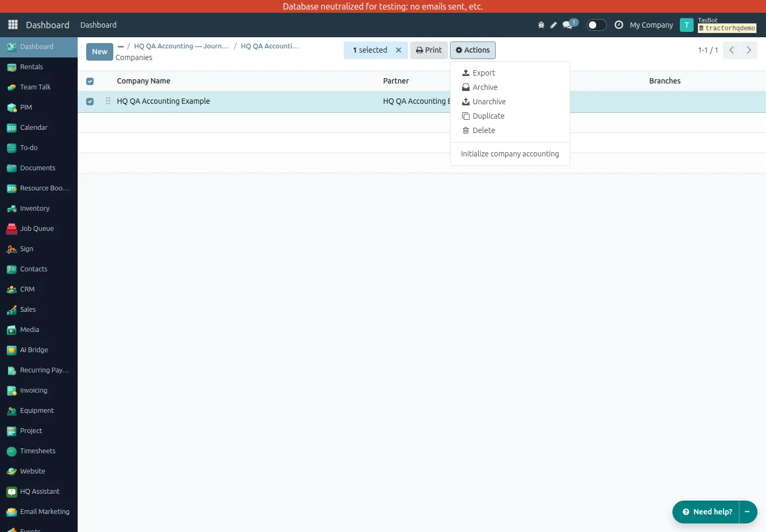Image resolution: width=766 pixels, height=532 pixels.
Task: Open the Website app icon
Action: click(12, 471)
